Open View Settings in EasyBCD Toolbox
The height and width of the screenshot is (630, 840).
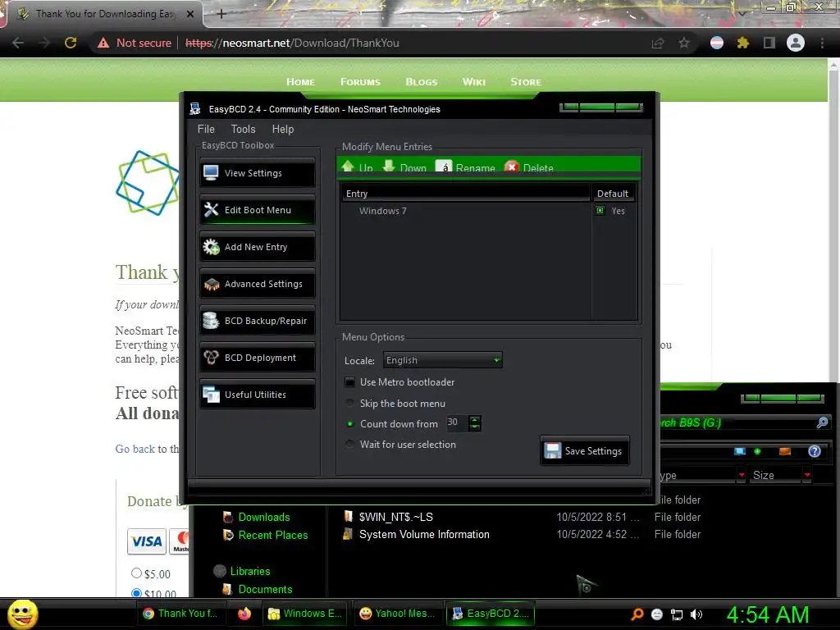[x=257, y=173]
